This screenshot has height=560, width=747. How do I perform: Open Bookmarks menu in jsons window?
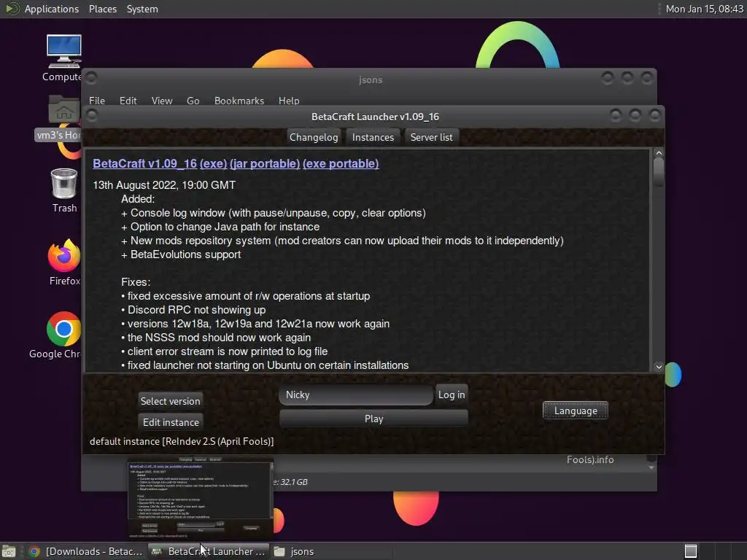coord(239,101)
